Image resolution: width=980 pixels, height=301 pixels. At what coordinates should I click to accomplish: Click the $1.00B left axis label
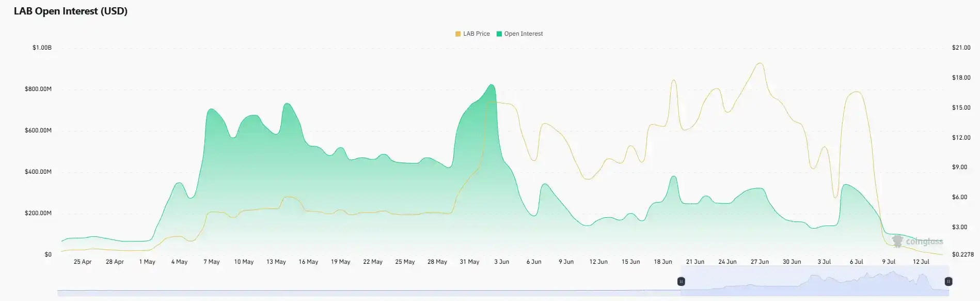click(42, 48)
